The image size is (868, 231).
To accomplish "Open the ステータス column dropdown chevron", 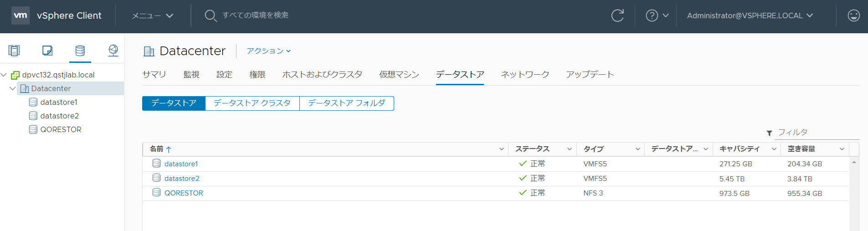I will [570, 149].
